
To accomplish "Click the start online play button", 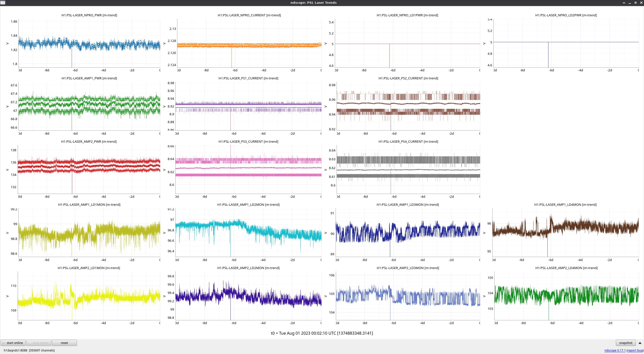I will click(x=13, y=343).
